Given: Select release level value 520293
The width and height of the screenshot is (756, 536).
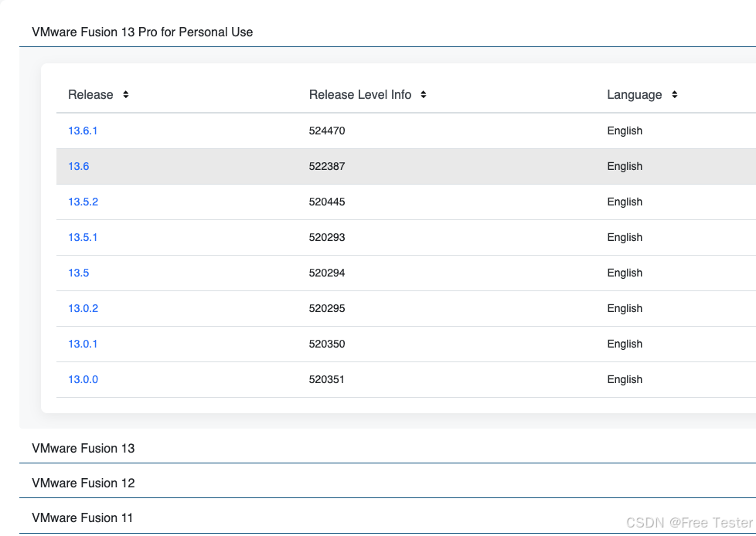Looking at the screenshot, I should coord(327,237).
